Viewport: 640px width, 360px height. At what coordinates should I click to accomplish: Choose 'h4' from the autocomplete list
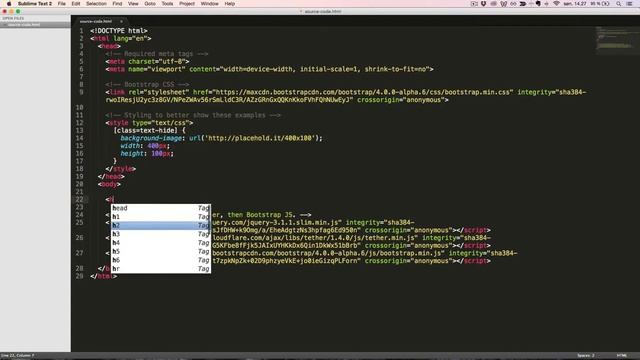click(161, 243)
